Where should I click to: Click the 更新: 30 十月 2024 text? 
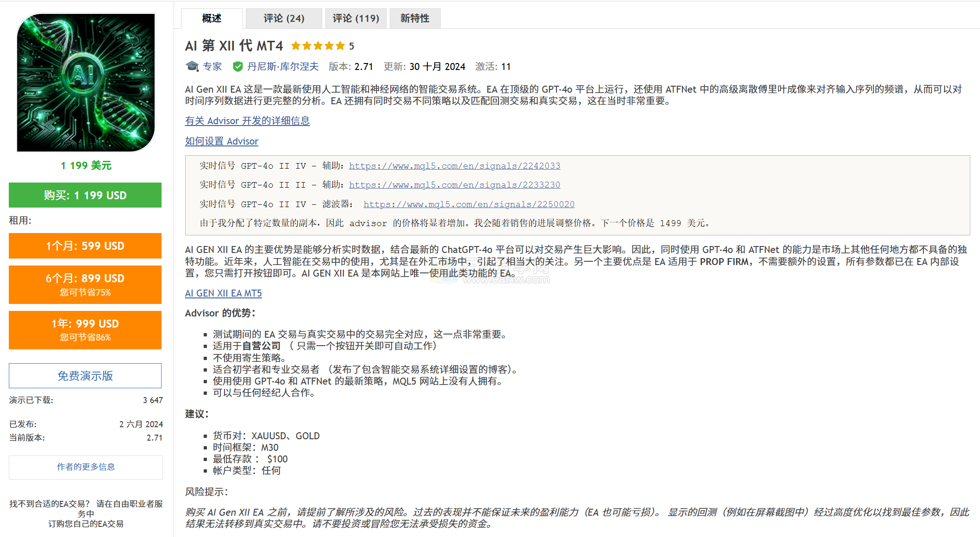pos(424,67)
